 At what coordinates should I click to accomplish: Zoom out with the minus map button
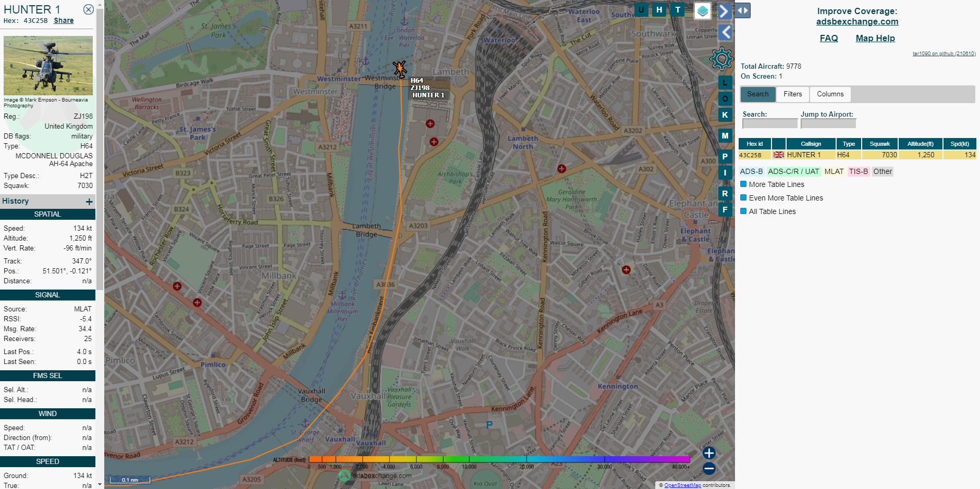(709, 468)
